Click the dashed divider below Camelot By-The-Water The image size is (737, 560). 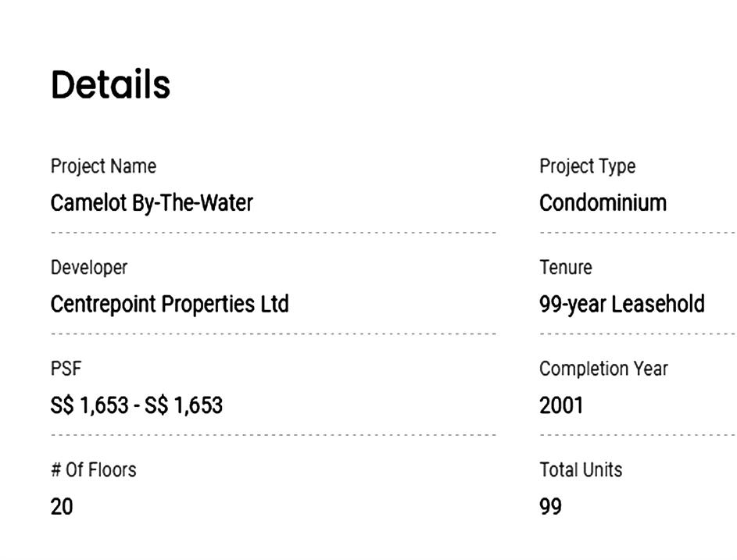pos(274,233)
